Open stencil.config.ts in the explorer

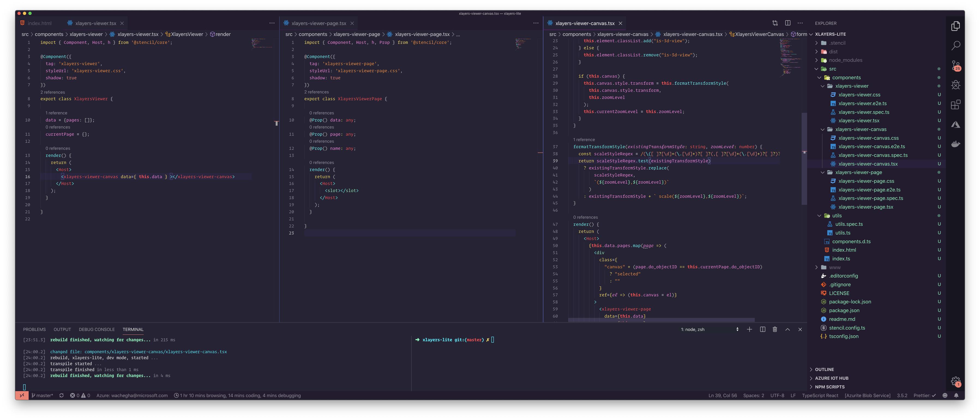tap(847, 328)
